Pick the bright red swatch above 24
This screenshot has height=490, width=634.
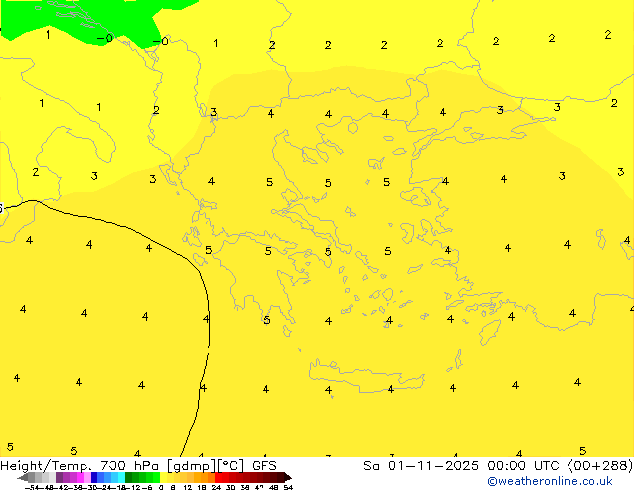point(218,477)
